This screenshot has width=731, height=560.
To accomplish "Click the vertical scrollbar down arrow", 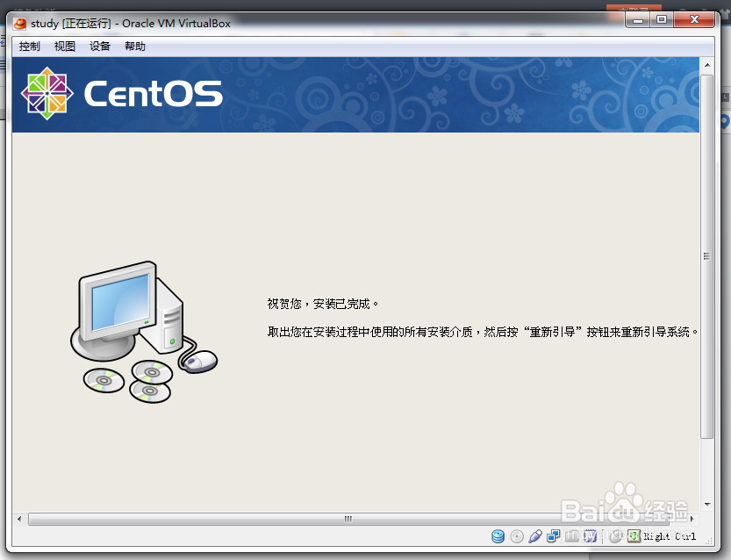I will 707,505.
